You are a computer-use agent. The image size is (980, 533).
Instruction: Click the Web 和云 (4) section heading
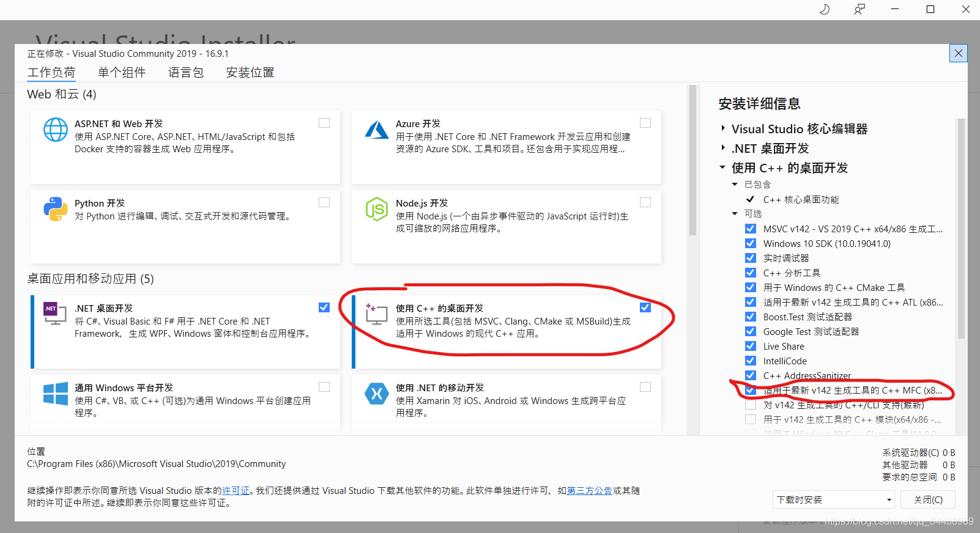pyautogui.click(x=62, y=94)
